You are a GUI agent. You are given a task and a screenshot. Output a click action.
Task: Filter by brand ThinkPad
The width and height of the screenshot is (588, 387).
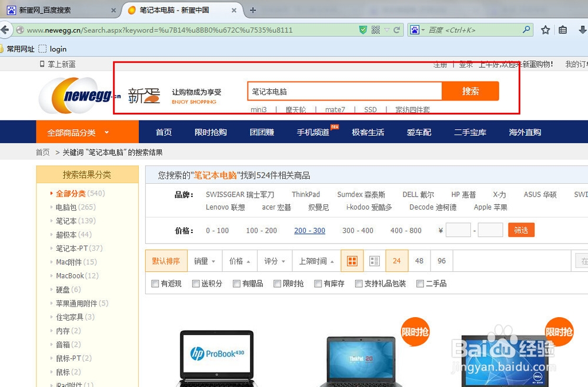pos(306,194)
